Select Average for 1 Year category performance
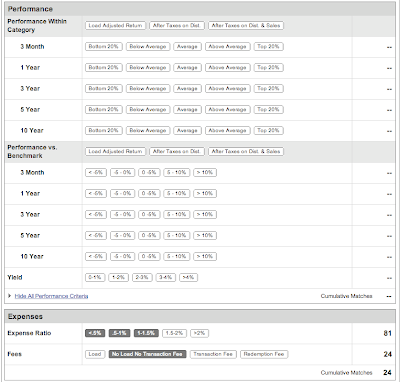 pos(187,68)
